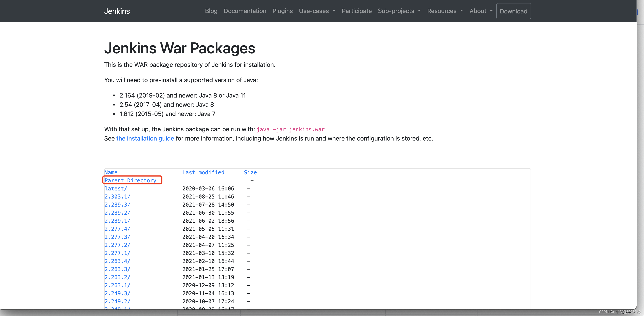
Task: Click date 2020-12-09 13:12
Action: 208,285
